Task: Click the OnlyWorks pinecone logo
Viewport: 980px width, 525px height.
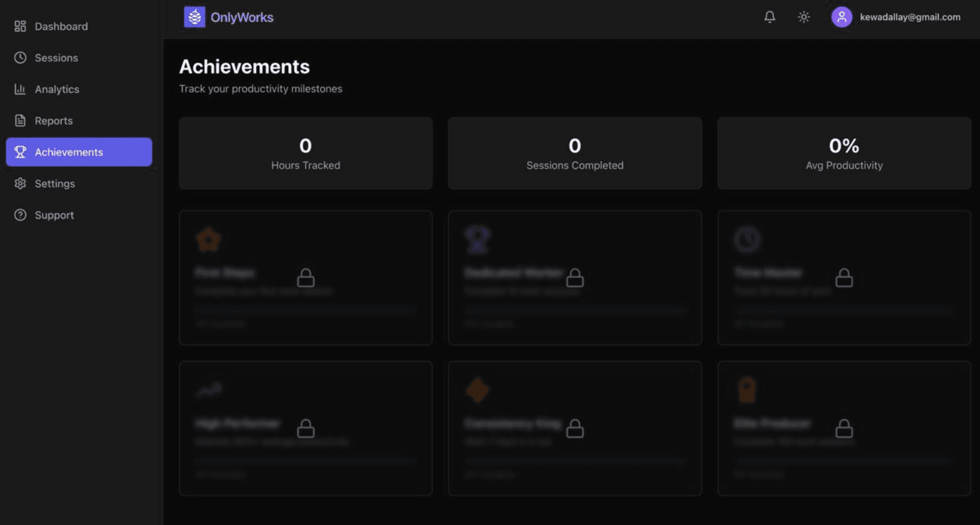Action: [194, 17]
